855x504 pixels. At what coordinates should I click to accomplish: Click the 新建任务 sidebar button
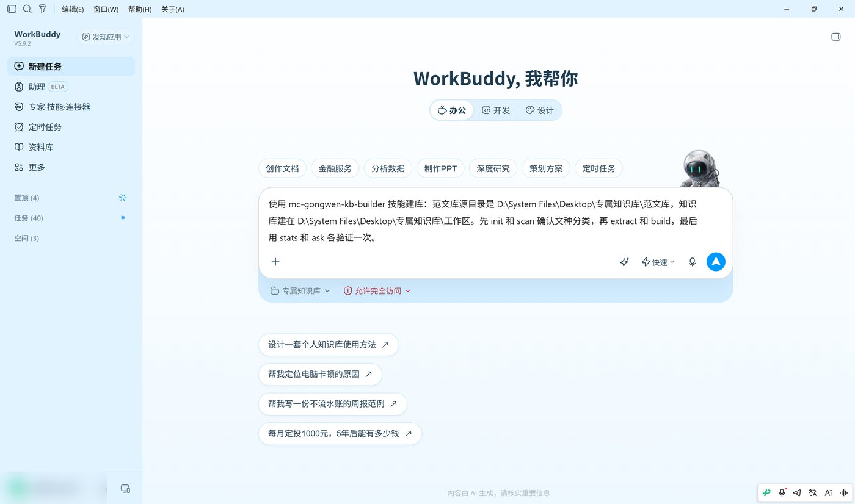(x=71, y=67)
